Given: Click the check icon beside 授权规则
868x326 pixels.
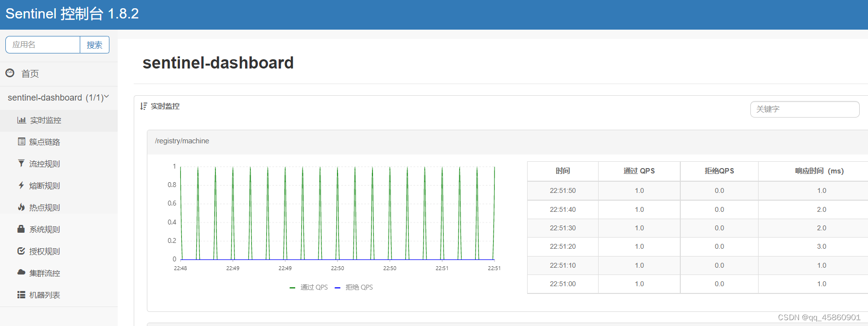Looking at the screenshot, I should pyautogui.click(x=21, y=251).
